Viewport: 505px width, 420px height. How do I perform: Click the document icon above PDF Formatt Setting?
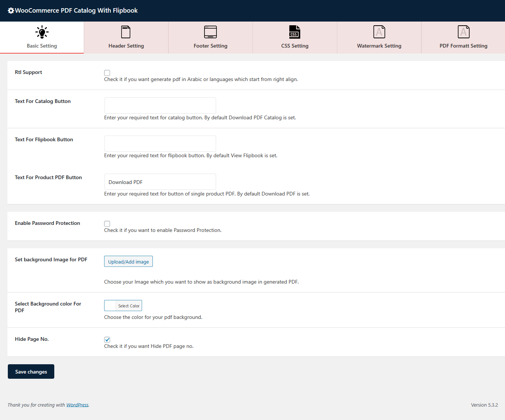(464, 32)
